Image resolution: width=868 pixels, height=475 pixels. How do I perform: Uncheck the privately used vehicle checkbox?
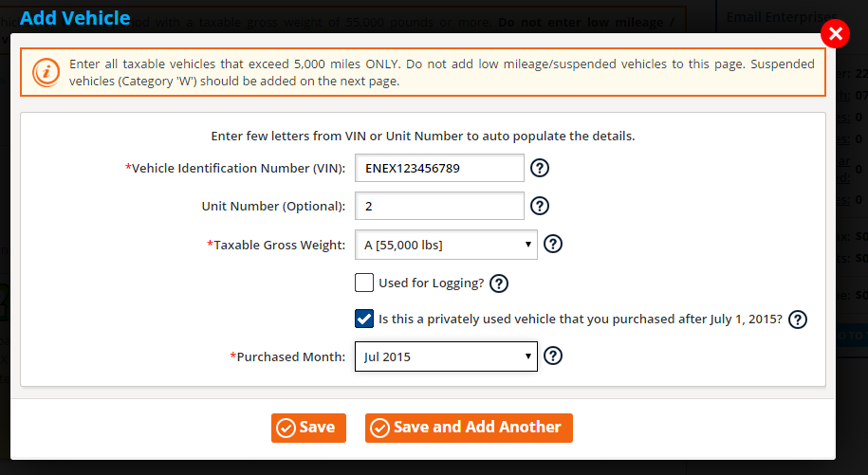coord(364,319)
